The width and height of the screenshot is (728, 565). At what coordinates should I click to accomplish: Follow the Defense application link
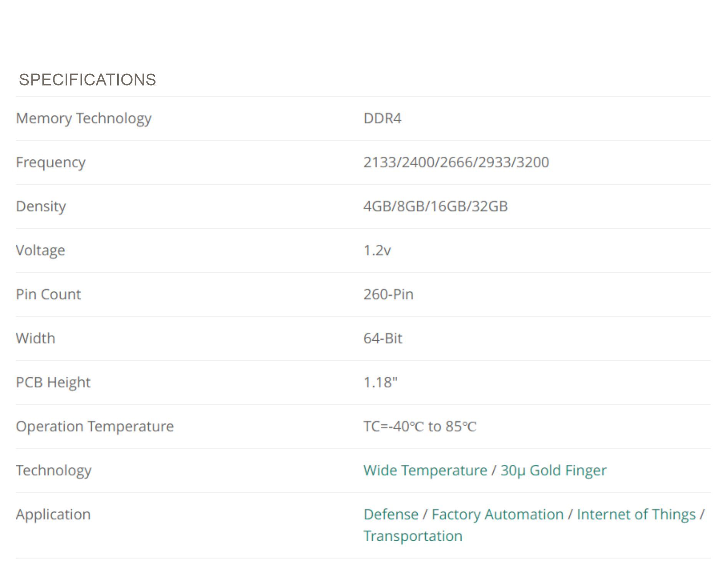pos(391,514)
